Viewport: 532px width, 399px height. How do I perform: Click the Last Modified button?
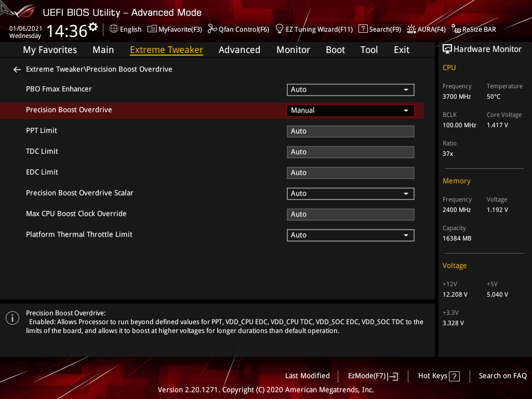point(308,376)
